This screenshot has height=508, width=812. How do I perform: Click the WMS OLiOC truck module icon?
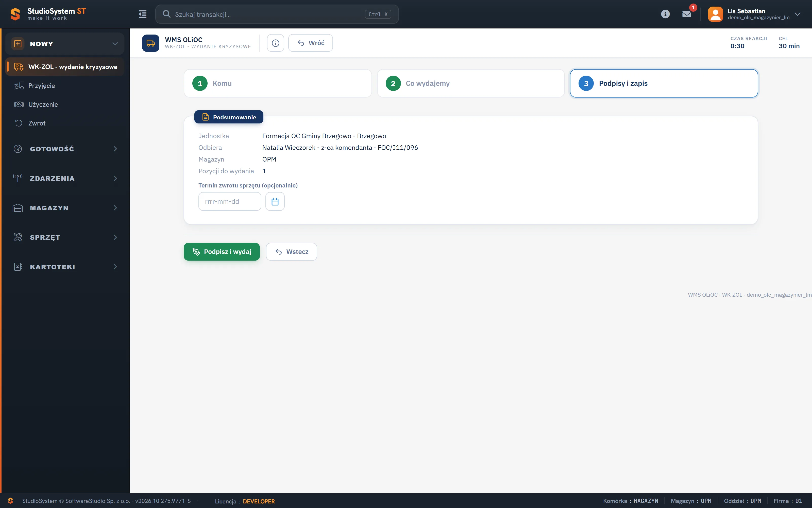pyautogui.click(x=150, y=43)
